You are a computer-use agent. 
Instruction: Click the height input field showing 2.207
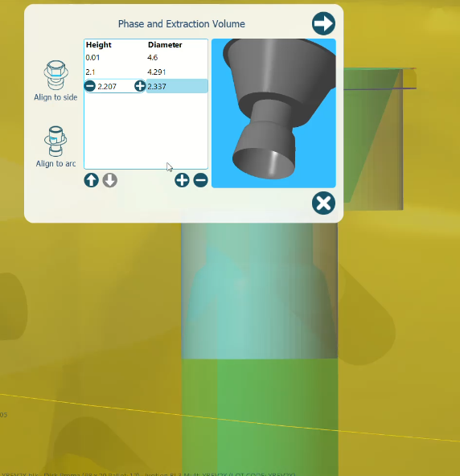[x=114, y=87]
